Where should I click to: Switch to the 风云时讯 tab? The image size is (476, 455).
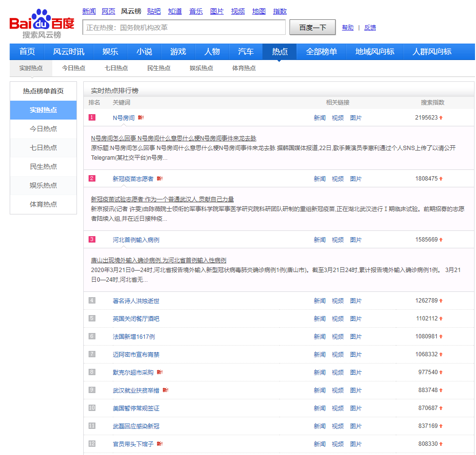click(69, 52)
